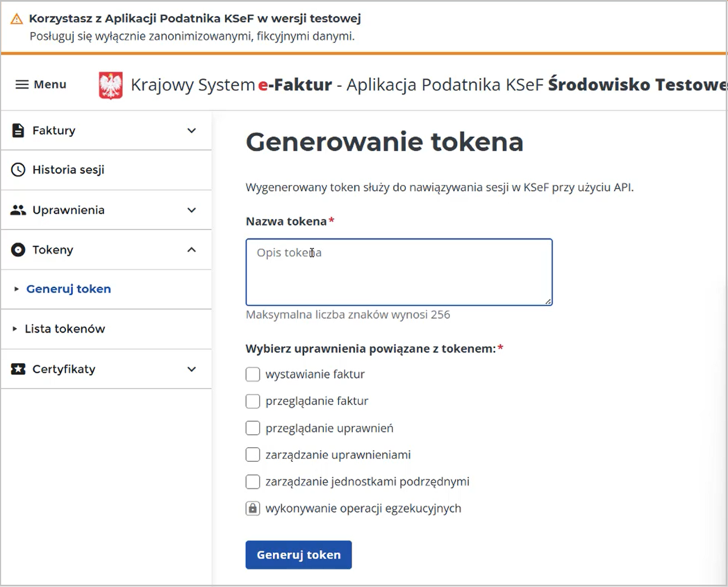The width and height of the screenshot is (728, 587).
Task: Click the warning triangle icon in banner
Action: click(x=17, y=19)
